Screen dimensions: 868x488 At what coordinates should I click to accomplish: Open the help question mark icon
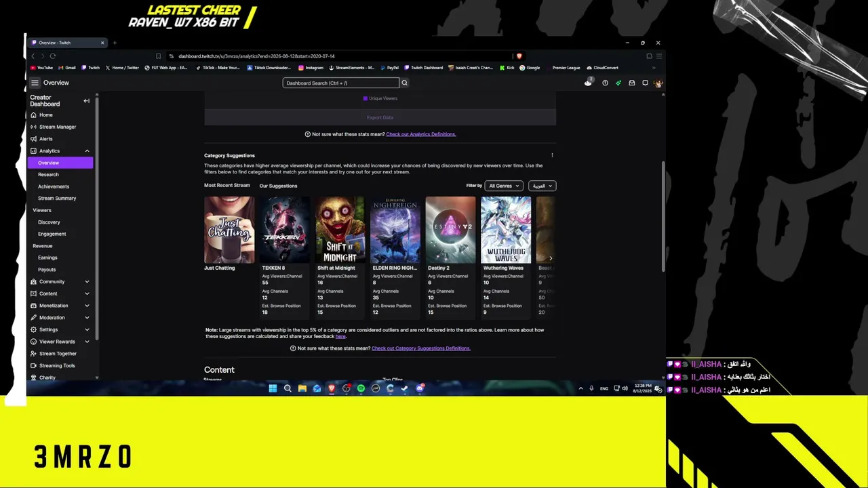(605, 83)
